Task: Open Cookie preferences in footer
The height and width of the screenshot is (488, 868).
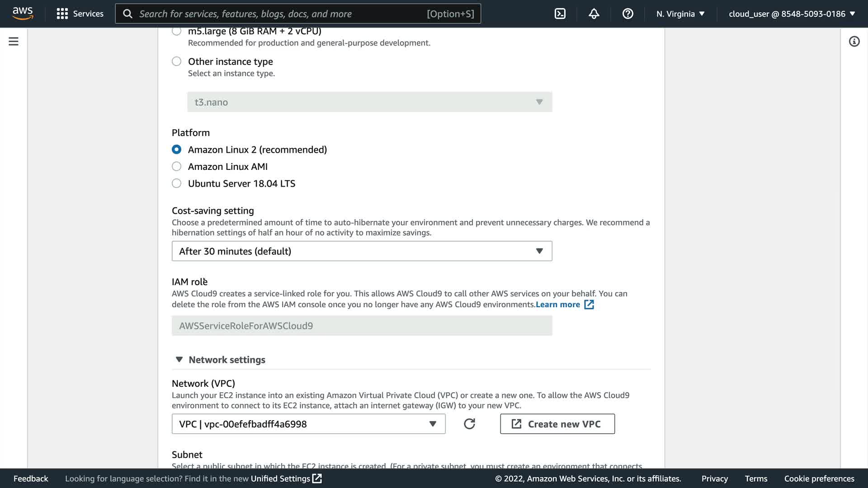Action: coord(819,479)
